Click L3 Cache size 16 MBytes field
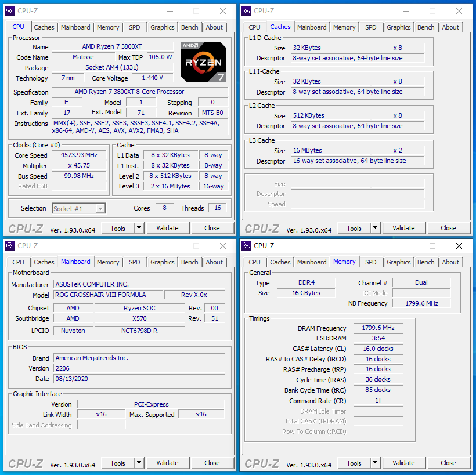Image resolution: width=476 pixels, height=475 pixels. click(x=330, y=150)
